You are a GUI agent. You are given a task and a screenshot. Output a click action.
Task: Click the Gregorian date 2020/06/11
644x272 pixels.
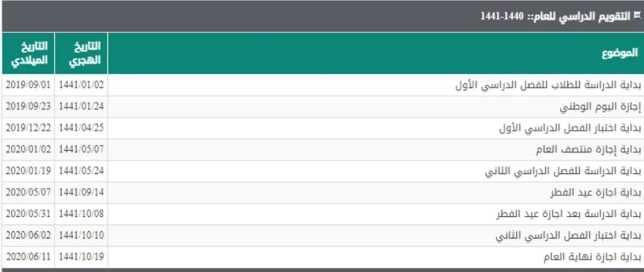(x=28, y=257)
